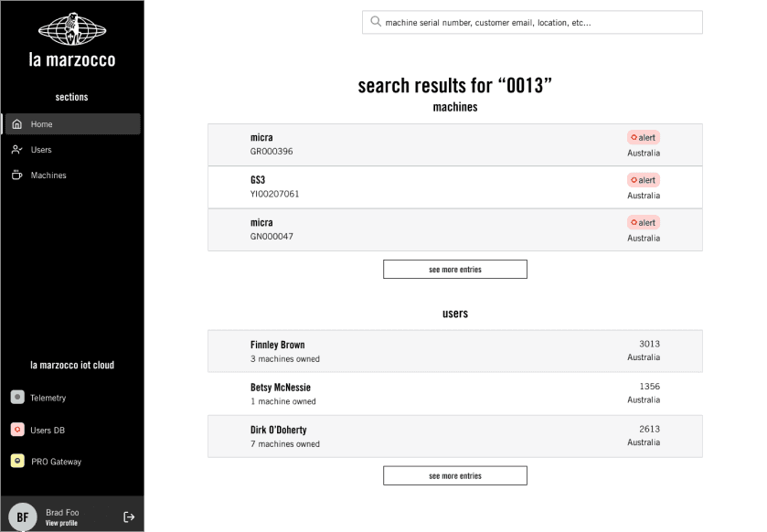
Task: Click '7 machines owned' text
Action: tap(285, 444)
